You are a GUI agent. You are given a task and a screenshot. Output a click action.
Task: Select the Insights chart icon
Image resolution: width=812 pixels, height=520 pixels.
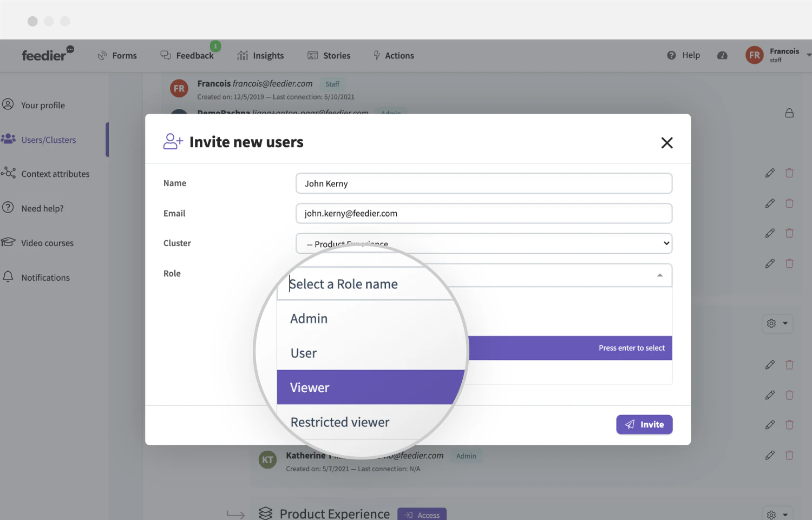click(242, 55)
